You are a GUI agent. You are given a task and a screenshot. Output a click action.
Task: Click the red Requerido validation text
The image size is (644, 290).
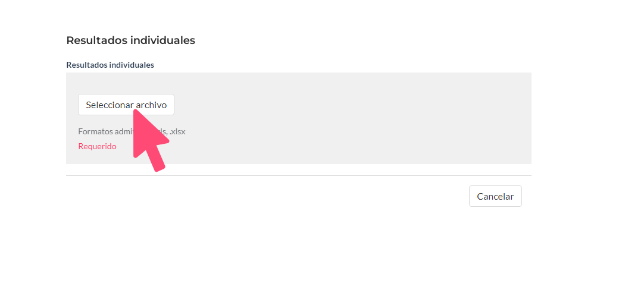[x=98, y=146]
